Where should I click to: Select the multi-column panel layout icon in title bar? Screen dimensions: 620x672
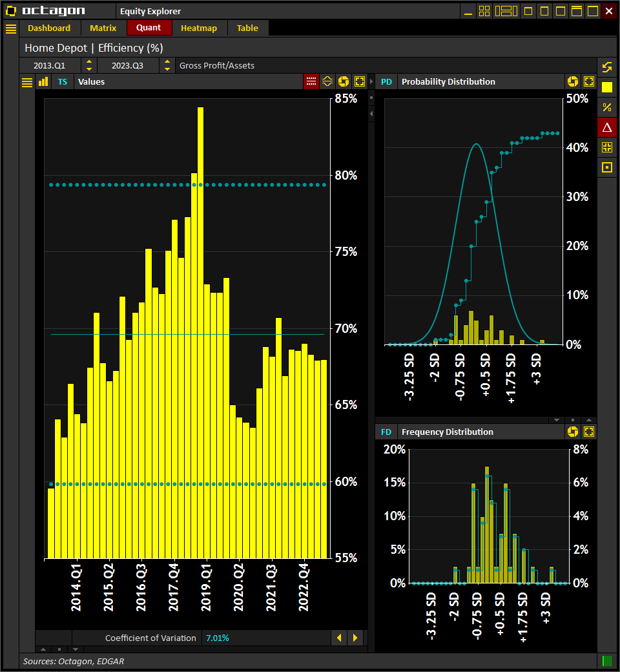(x=506, y=11)
